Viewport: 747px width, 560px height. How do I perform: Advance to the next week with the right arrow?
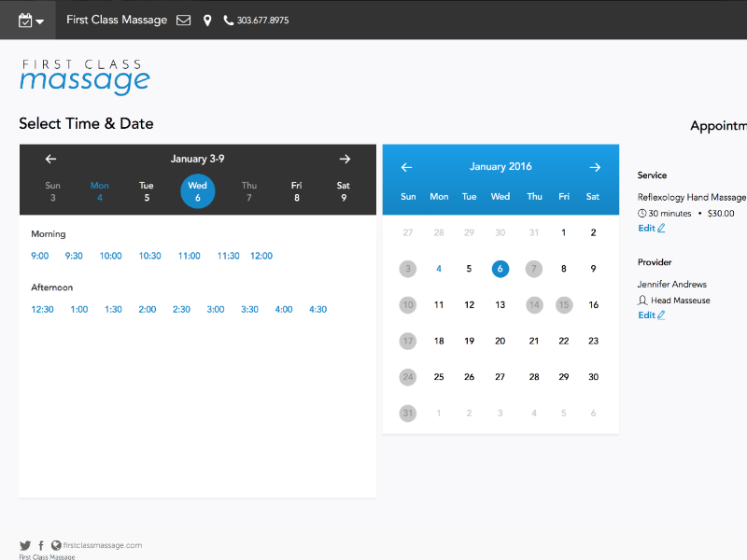(x=344, y=159)
